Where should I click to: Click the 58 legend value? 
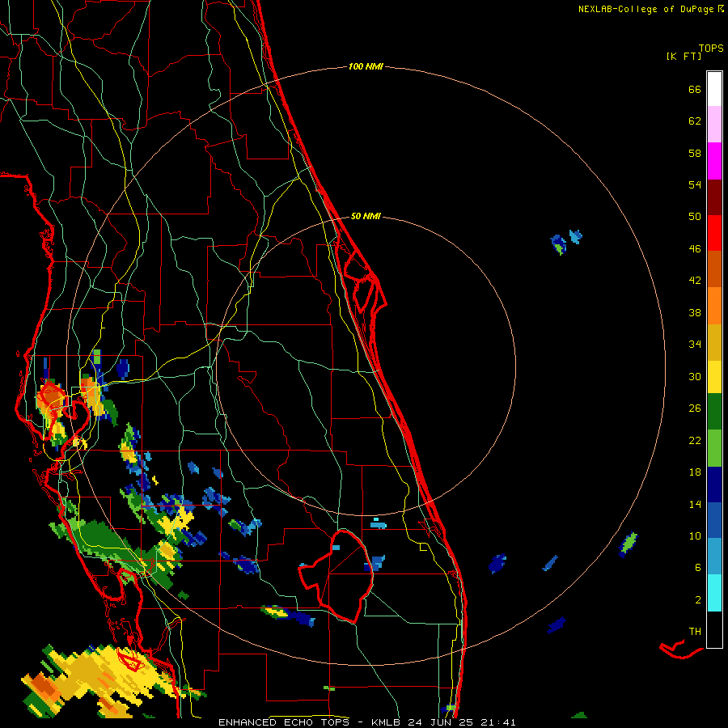(x=695, y=153)
